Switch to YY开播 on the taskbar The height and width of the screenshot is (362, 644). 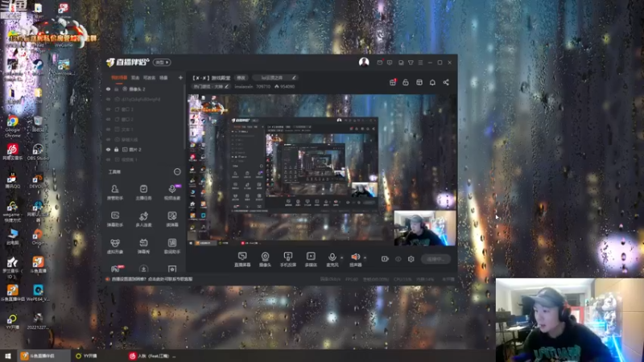[x=86, y=356]
